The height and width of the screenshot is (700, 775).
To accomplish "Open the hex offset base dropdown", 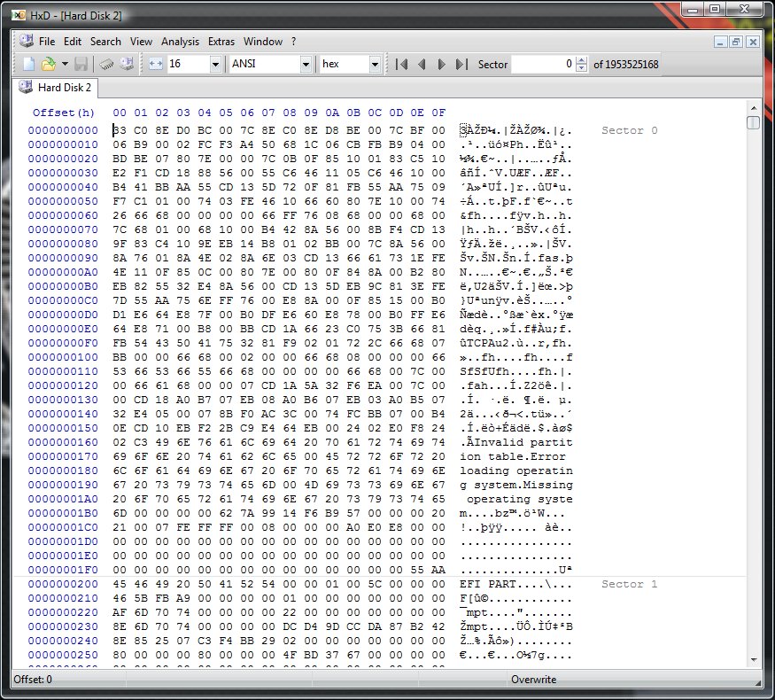I will 376,65.
